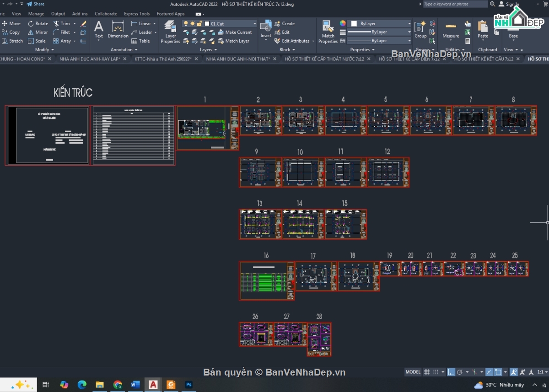Viewport: 549px width, 392px height.
Task: Click the Make Current layer button
Action: pos(237,32)
